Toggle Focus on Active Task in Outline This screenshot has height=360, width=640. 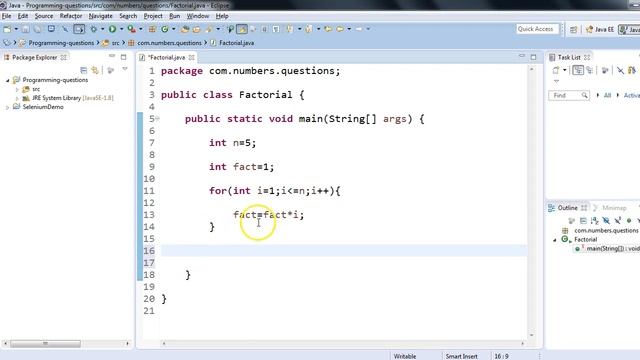(x=571, y=221)
